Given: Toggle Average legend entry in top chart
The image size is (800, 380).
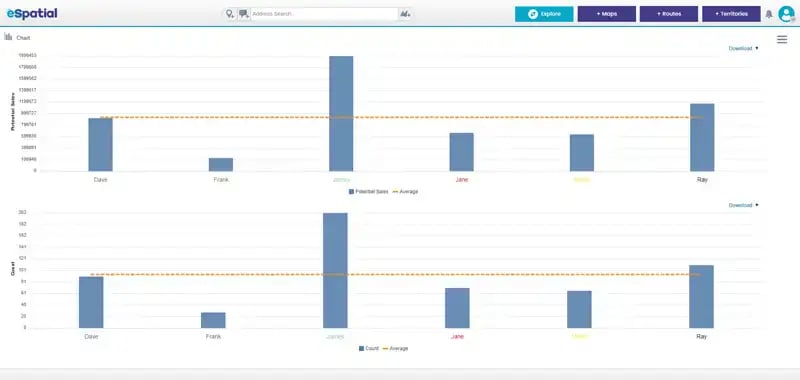Looking at the screenshot, I should coord(406,192).
